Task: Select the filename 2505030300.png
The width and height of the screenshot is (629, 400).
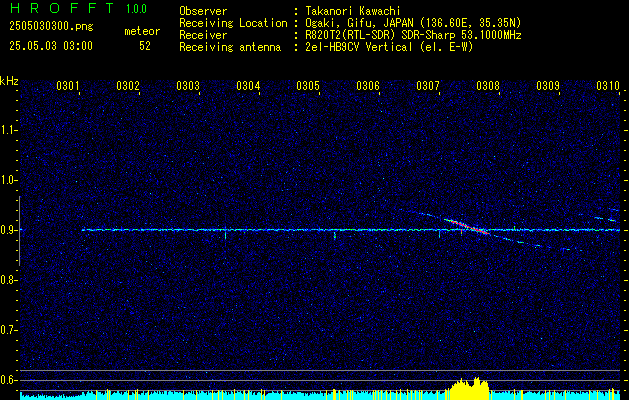Action: point(51,27)
